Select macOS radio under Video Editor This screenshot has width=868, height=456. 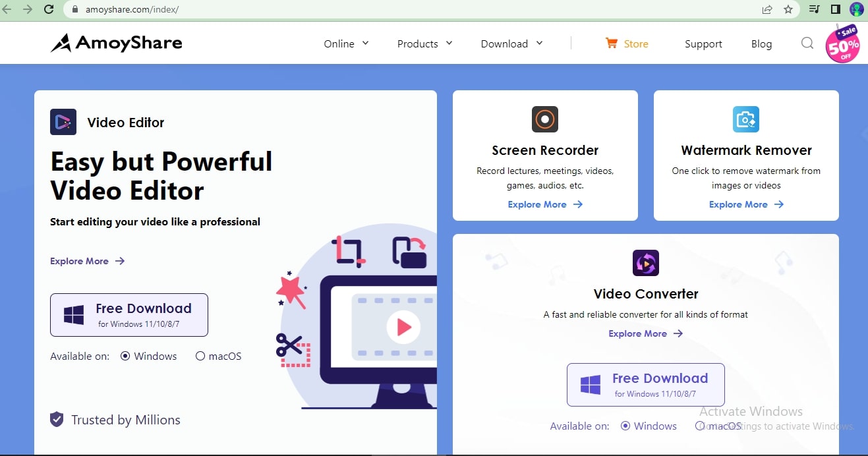click(x=200, y=356)
